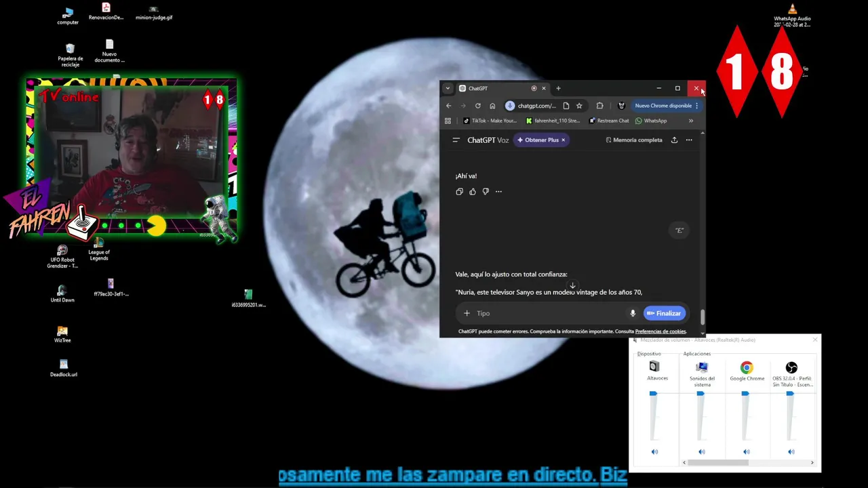Image resolution: width=868 pixels, height=488 pixels.
Task: Click the microphone site indicator in address bar
Action: tap(511, 106)
